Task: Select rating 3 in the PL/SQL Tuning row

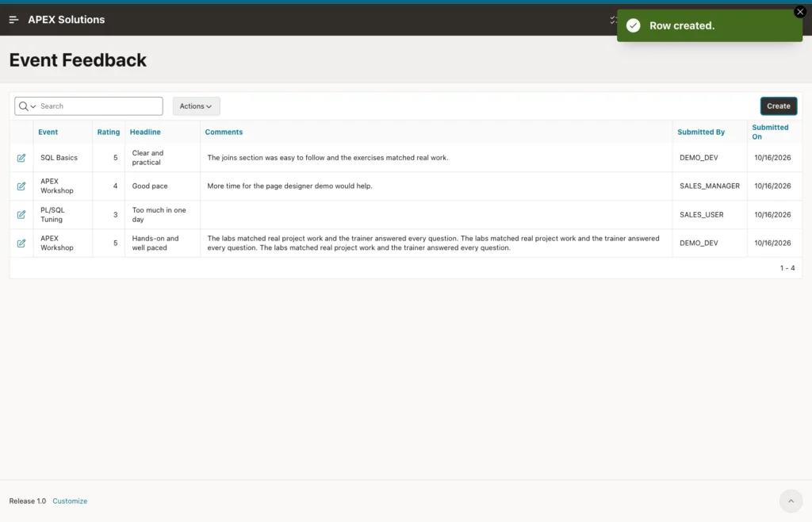Action: (116, 214)
